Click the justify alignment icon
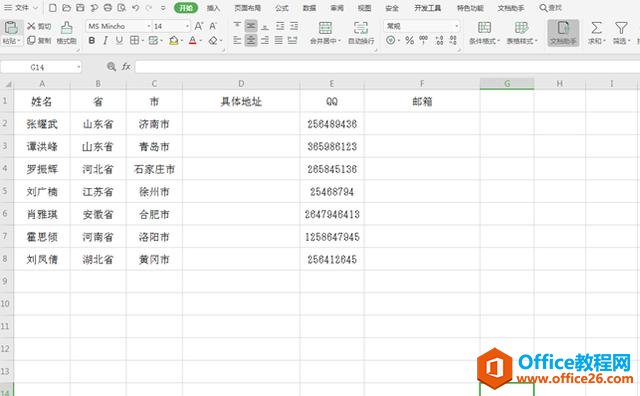This screenshot has height=396, width=640. point(279,40)
